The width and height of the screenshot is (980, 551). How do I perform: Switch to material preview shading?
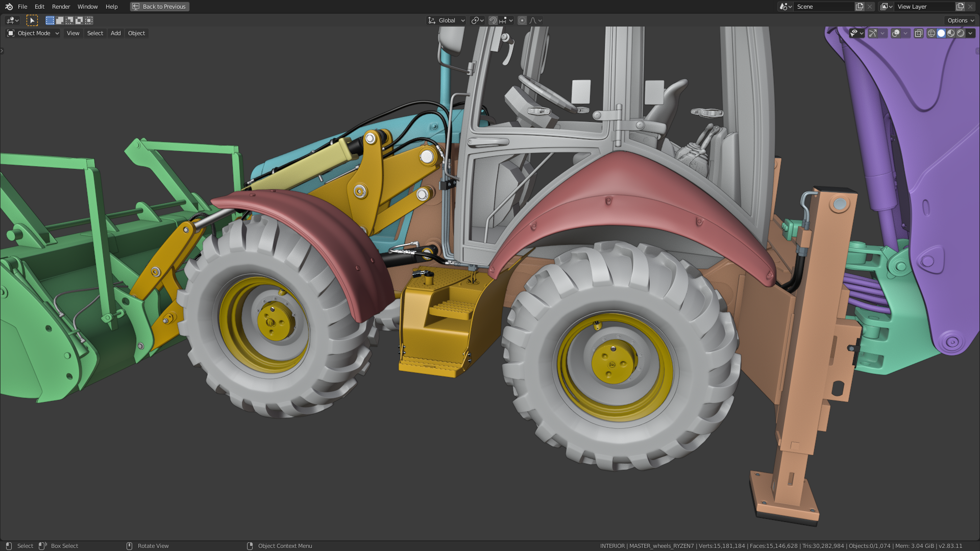point(951,33)
